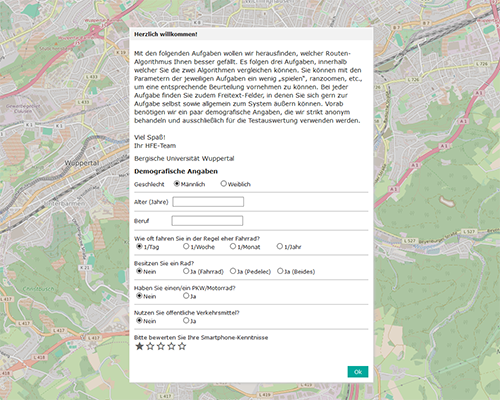Select 1/Tag cycling frequency
The image size is (500, 400).
coord(139,246)
